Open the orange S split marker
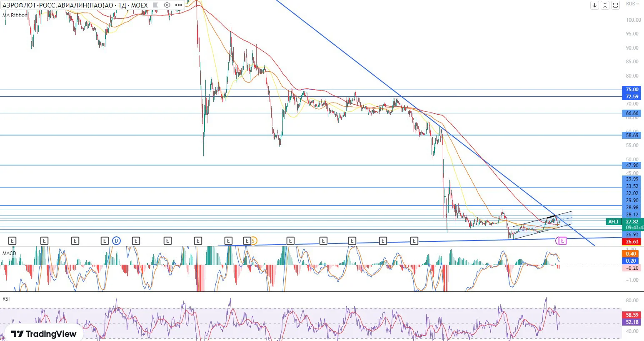Image resolution: width=644 pixels, height=341 pixels. (253, 241)
